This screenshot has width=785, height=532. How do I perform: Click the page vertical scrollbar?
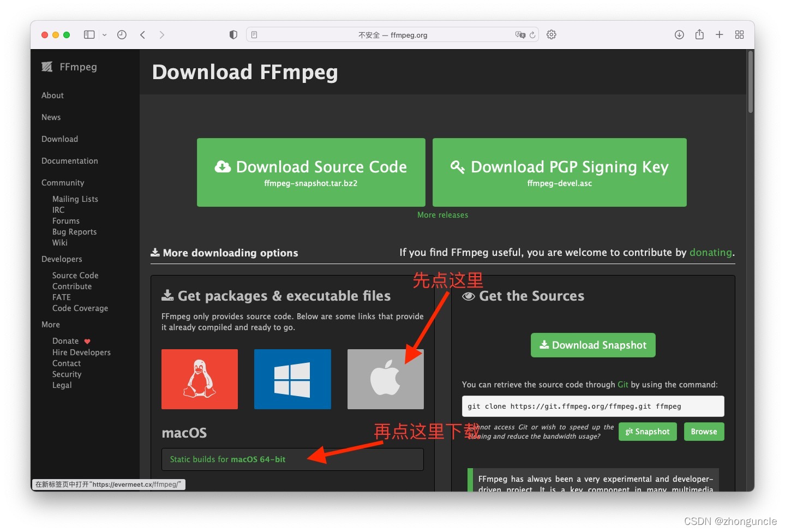(751, 82)
